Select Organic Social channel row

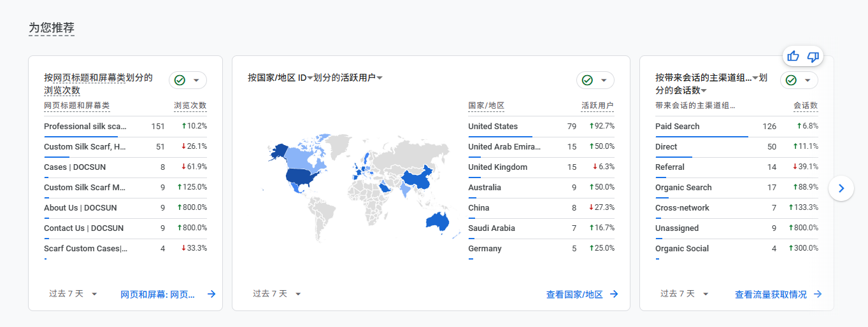737,249
